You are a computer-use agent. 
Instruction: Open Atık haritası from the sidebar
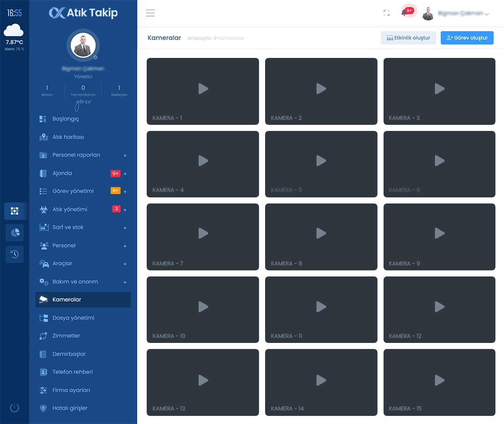68,137
